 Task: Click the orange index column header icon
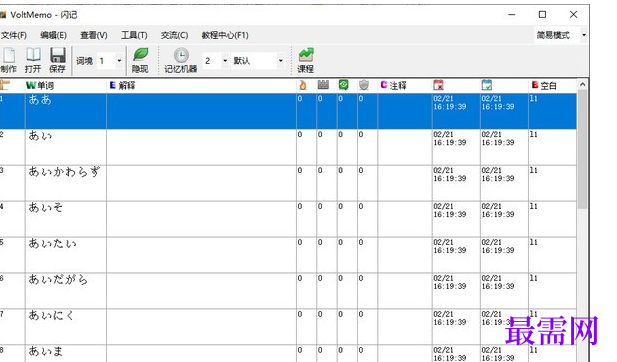pyautogui.click(x=5, y=85)
